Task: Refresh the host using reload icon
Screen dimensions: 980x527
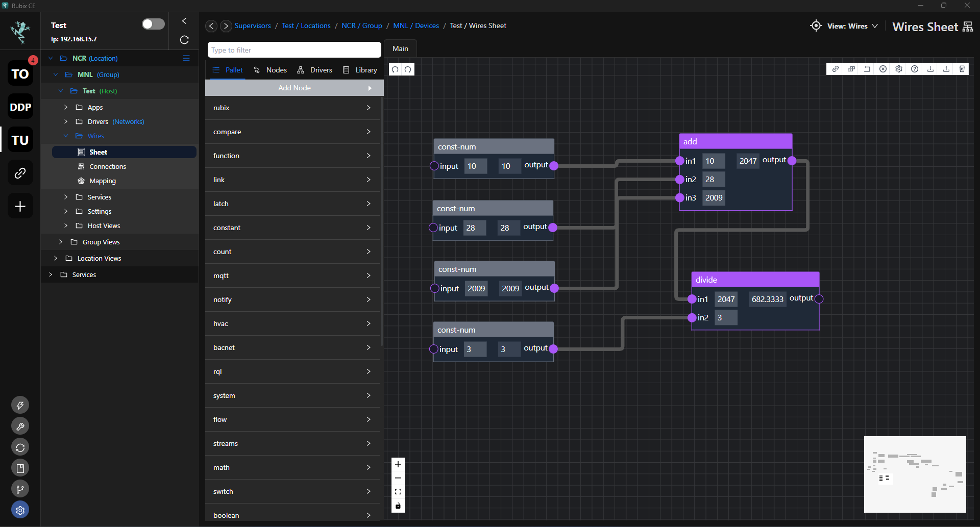Action: (184, 39)
